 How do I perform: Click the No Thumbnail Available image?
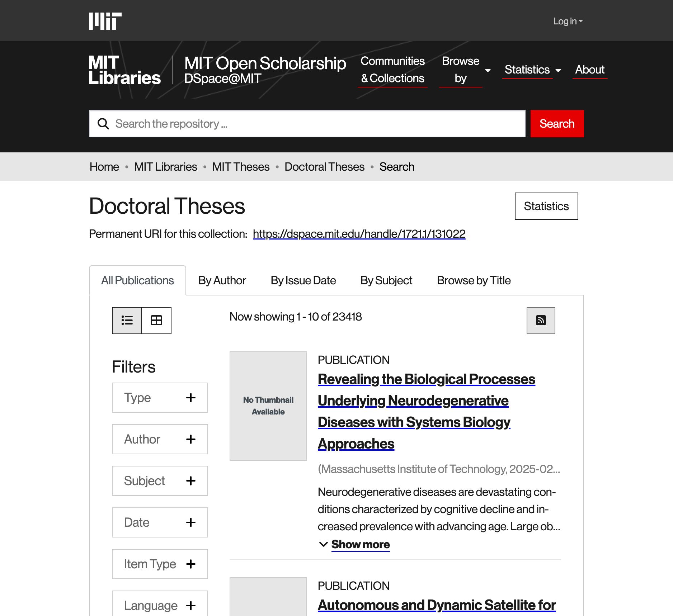tap(268, 406)
